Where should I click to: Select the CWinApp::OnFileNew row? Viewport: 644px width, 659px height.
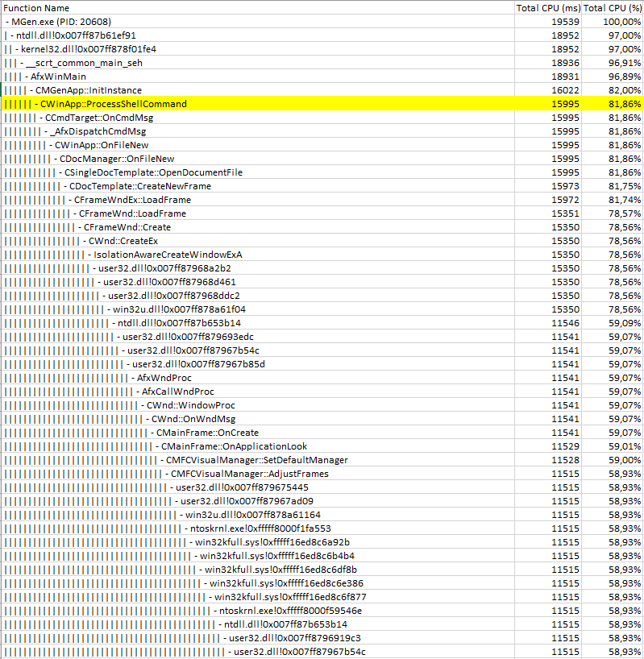click(x=322, y=145)
